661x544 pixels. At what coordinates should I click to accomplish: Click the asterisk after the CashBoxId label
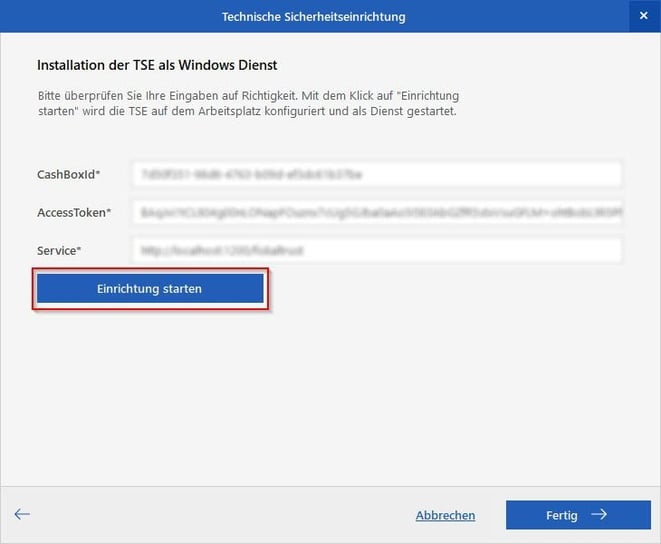(x=98, y=174)
